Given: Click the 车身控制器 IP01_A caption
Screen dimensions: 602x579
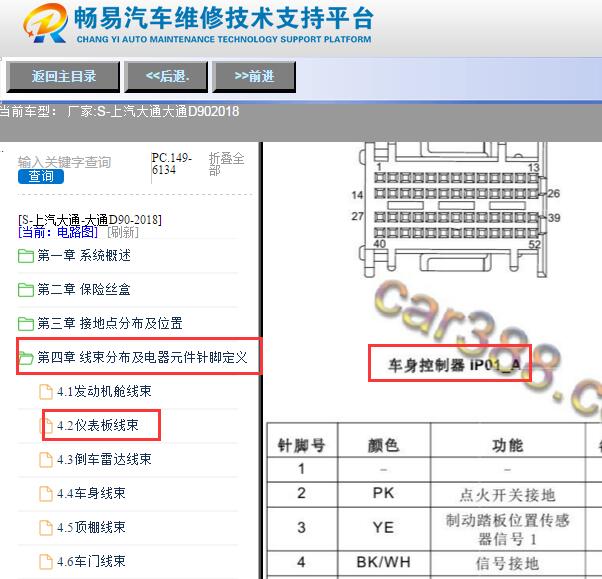Looking at the screenshot, I should point(454,365).
